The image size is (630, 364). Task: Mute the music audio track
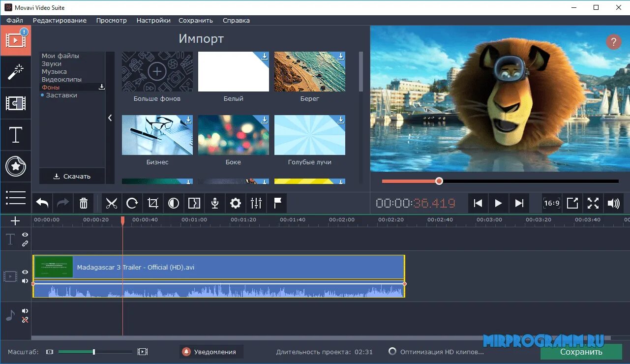pyautogui.click(x=25, y=311)
